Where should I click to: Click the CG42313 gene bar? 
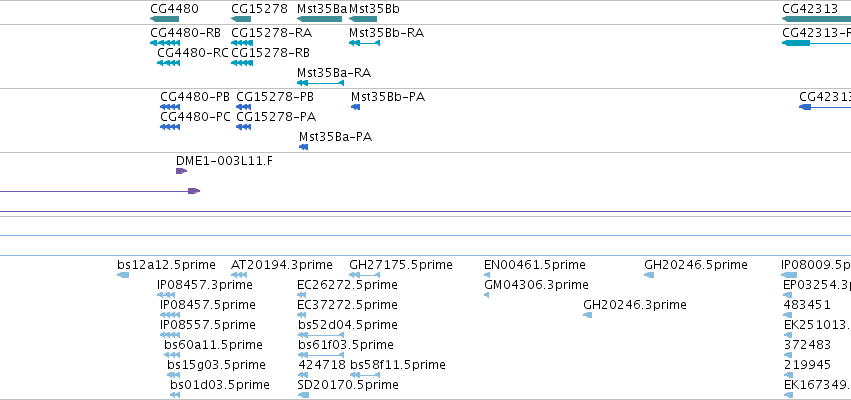coord(816,19)
